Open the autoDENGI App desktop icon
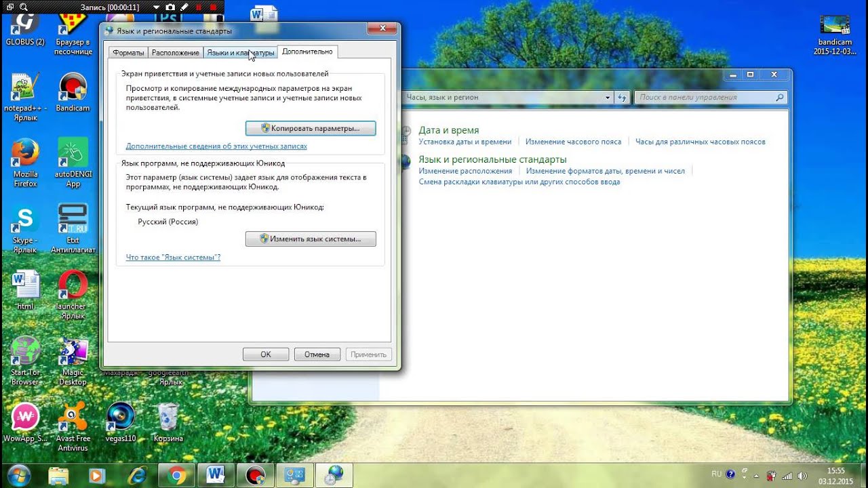The image size is (868, 488). tap(73, 163)
